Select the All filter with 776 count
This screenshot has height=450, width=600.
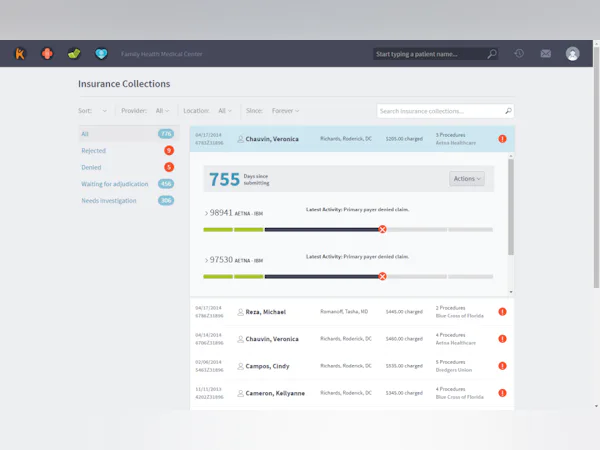point(127,134)
